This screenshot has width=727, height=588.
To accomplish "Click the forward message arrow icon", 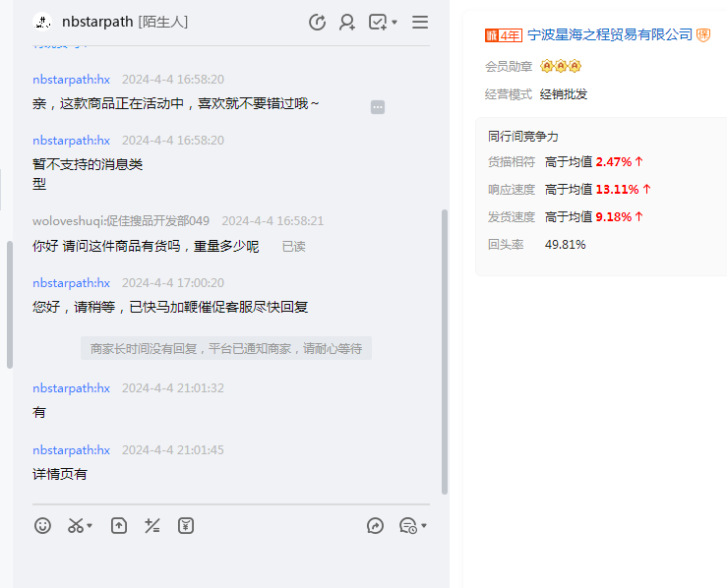I will [x=375, y=526].
